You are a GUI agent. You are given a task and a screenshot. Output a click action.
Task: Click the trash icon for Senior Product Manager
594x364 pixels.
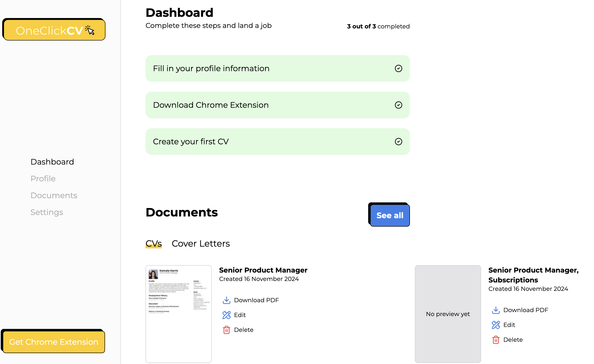(226, 330)
